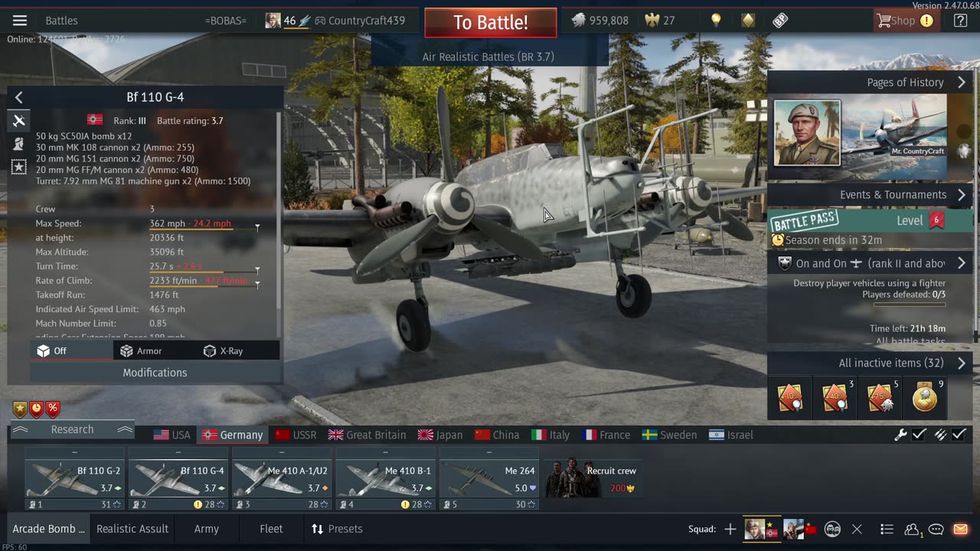Select the crew pilot icon in info panel
This screenshot has height=551, width=980.
19,143
